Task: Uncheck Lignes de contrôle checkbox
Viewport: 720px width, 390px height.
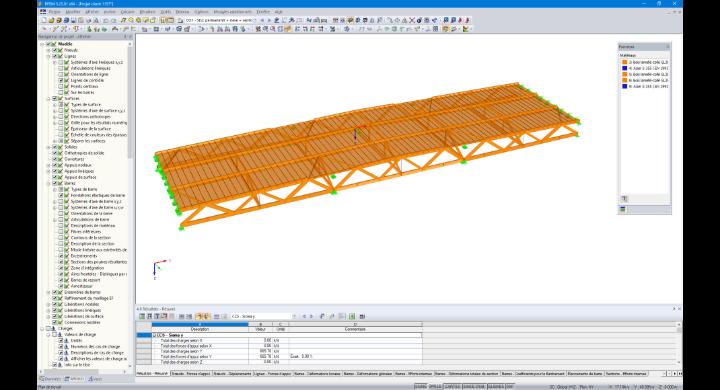Action: point(61,80)
